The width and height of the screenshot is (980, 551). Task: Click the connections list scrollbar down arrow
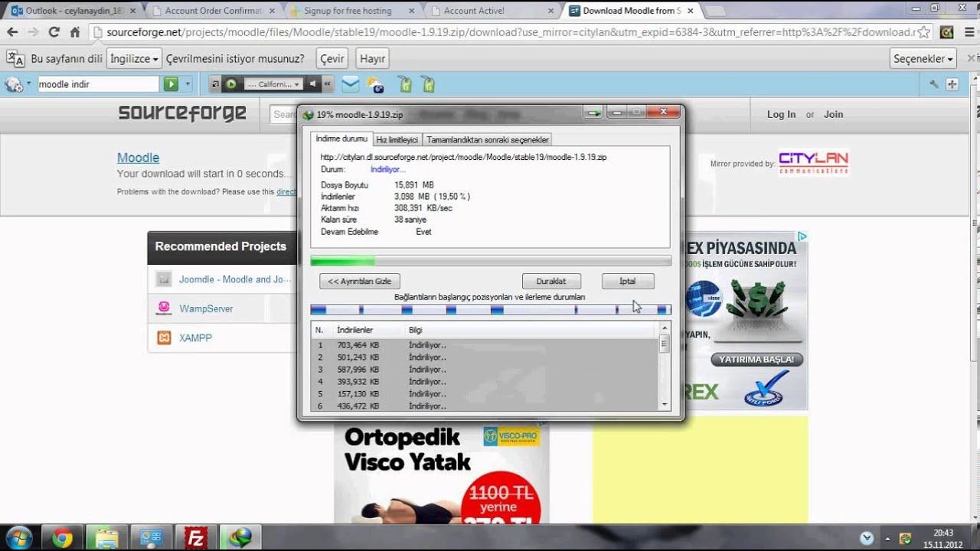pos(665,403)
